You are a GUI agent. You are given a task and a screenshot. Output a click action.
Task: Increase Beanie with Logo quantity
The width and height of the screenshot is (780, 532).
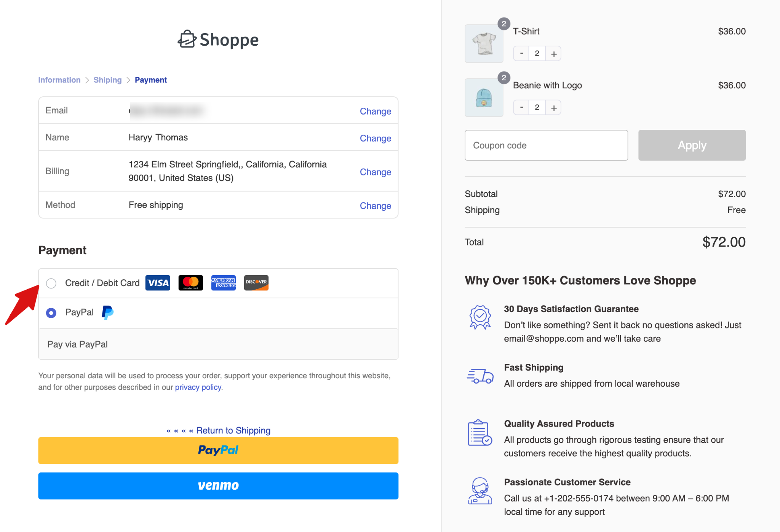(554, 108)
